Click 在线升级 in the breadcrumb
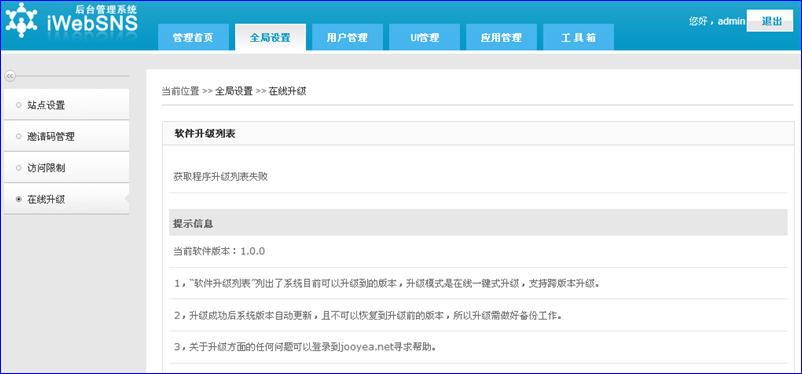The width and height of the screenshot is (802, 374). [287, 92]
